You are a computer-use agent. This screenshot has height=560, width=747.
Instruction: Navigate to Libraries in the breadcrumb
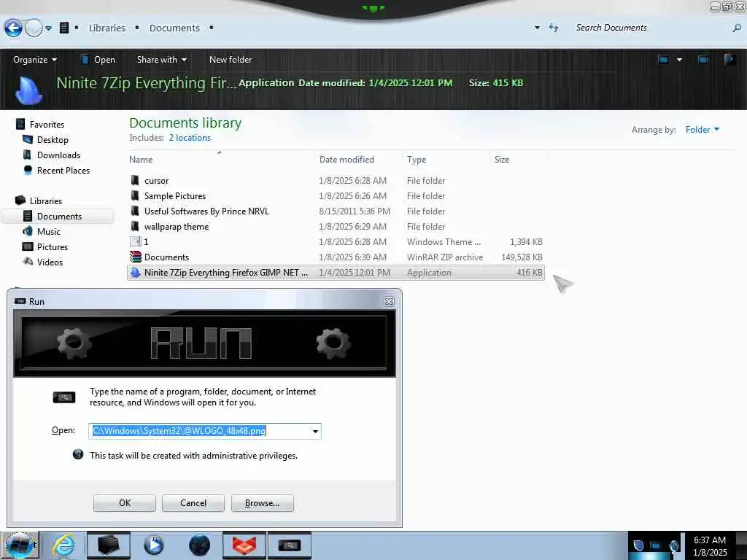(107, 28)
